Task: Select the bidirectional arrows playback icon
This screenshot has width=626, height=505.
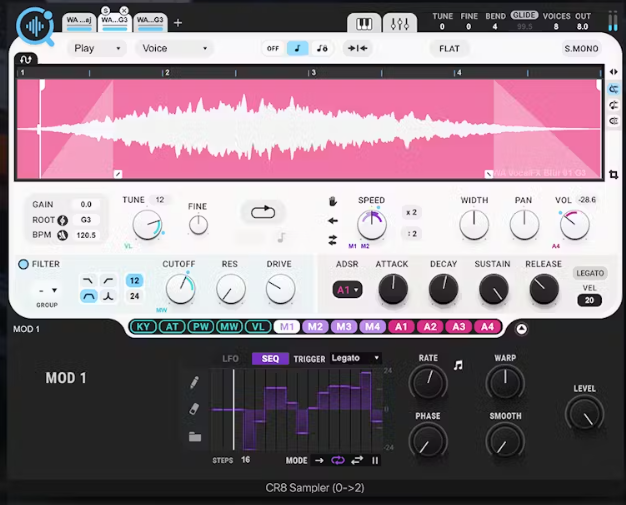Action: (333, 240)
